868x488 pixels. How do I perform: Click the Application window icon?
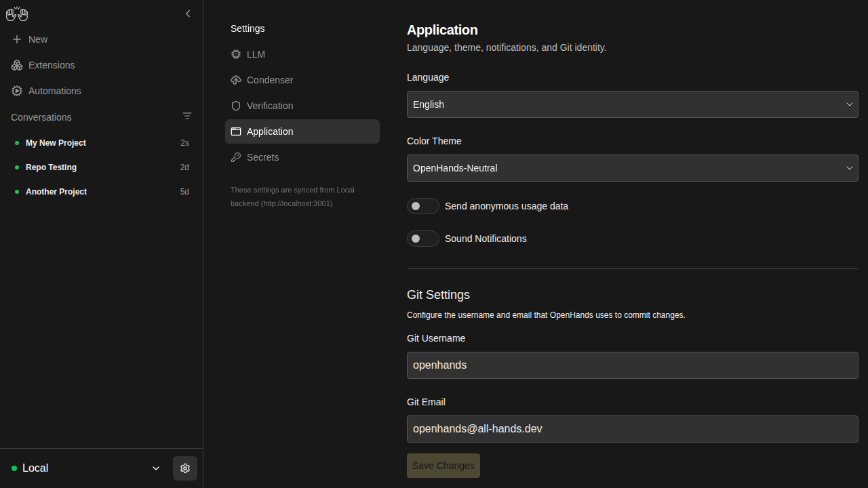236,131
